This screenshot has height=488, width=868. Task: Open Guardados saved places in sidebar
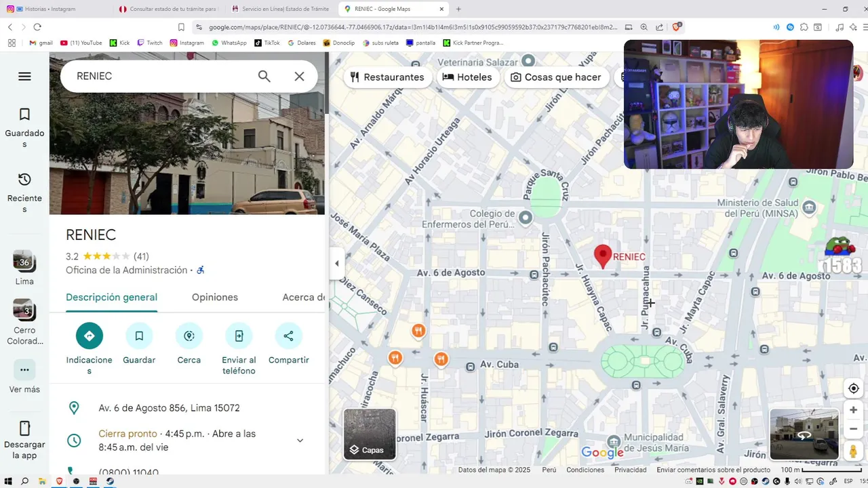click(x=24, y=127)
